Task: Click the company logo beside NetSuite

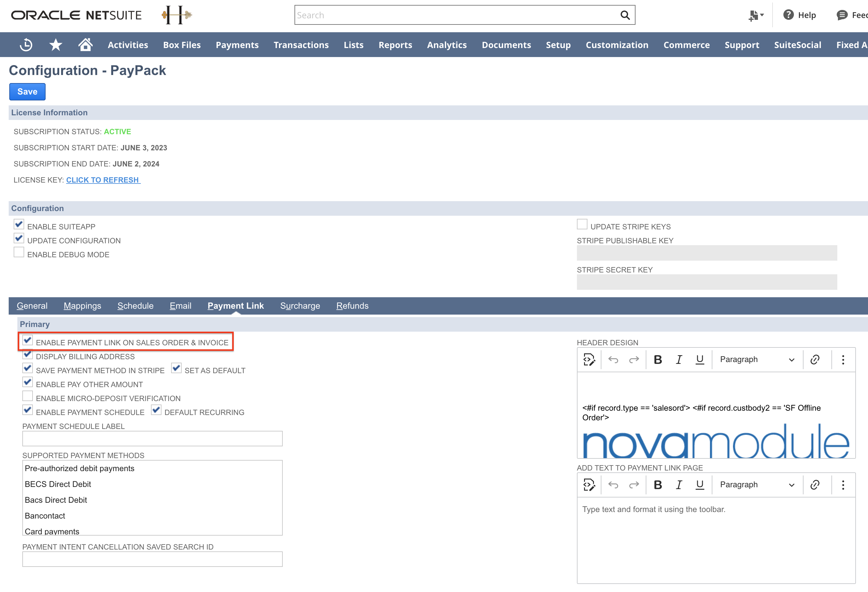Action: [x=177, y=15]
